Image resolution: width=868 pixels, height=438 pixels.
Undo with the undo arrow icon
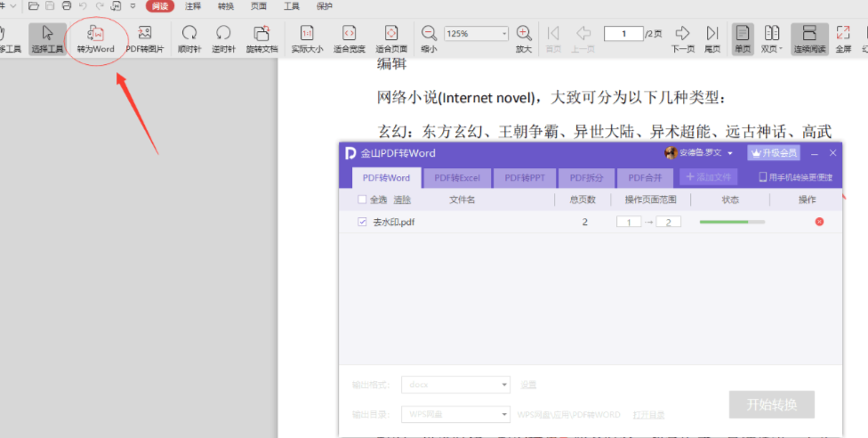(83, 6)
